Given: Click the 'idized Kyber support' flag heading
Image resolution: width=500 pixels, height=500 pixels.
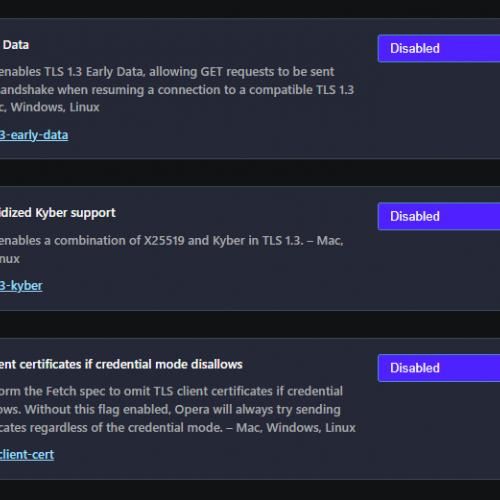Looking at the screenshot, I should coord(58,213).
